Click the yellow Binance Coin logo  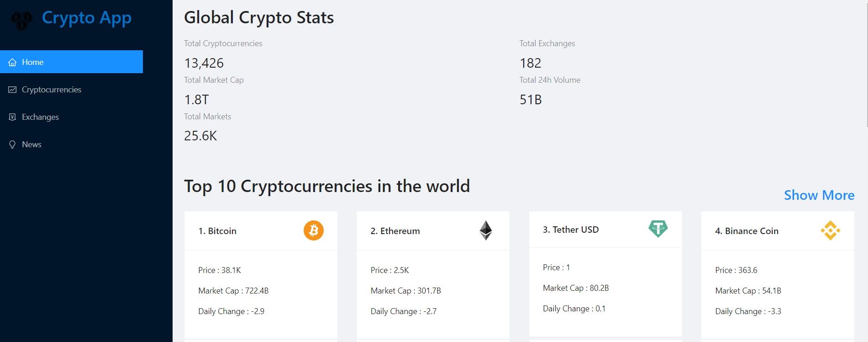pyautogui.click(x=830, y=230)
